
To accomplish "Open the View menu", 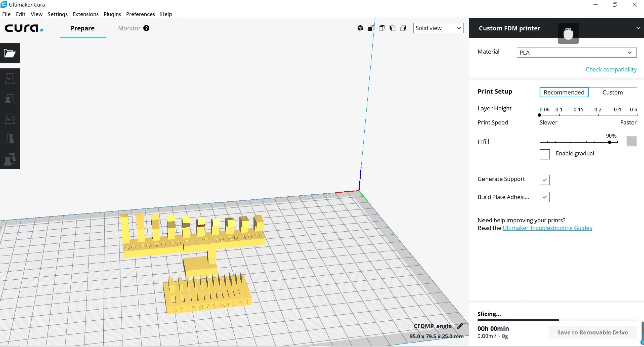I will click(x=36, y=14).
